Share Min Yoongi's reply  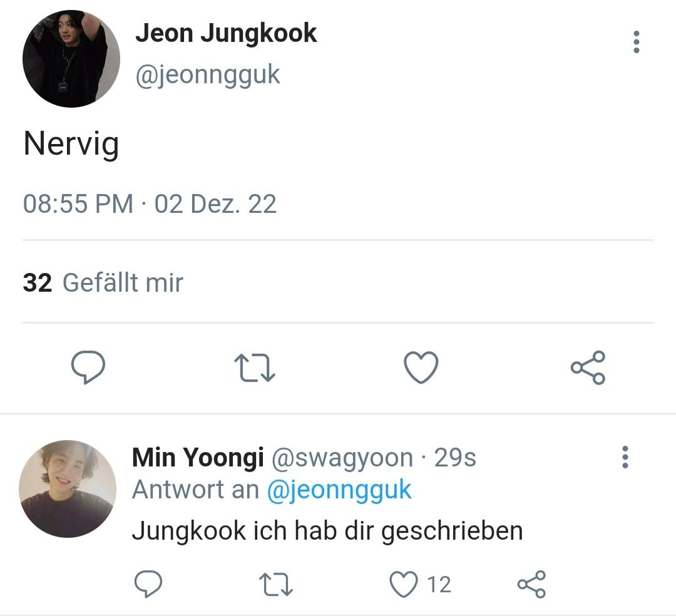click(x=531, y=584)
